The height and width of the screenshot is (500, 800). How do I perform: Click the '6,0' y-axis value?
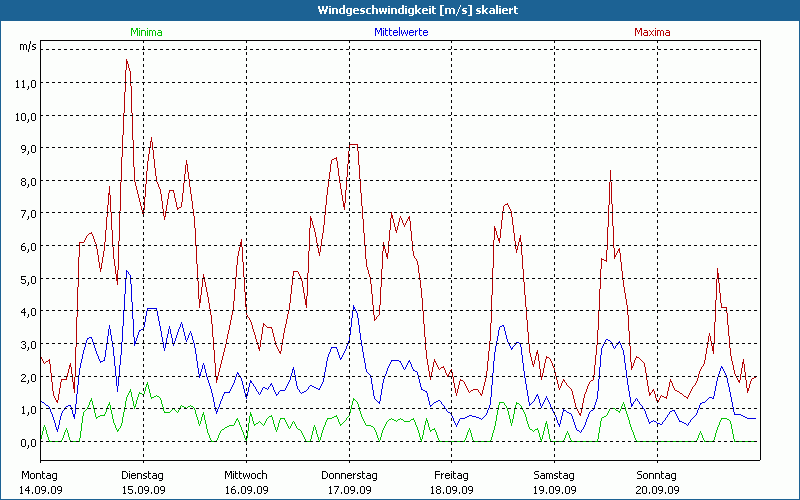click(28, 246)
